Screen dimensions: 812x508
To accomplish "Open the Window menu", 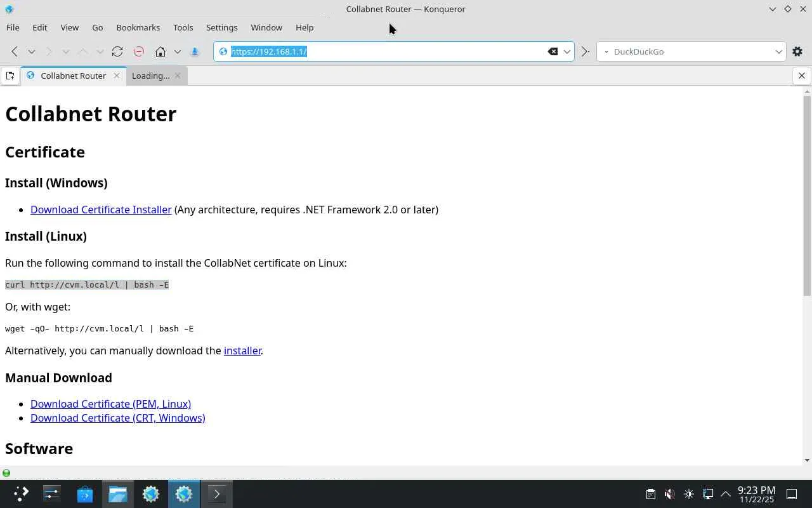I will click(266, 27).
